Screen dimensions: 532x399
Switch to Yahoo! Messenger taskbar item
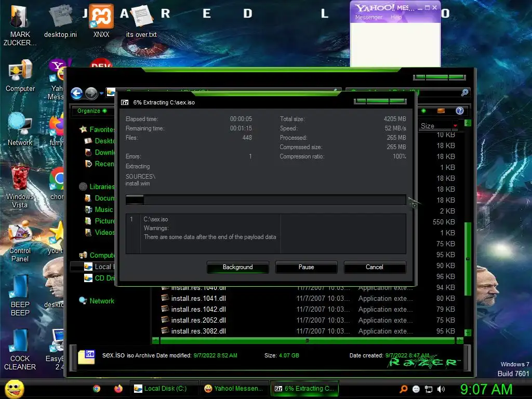click(234, 389)
